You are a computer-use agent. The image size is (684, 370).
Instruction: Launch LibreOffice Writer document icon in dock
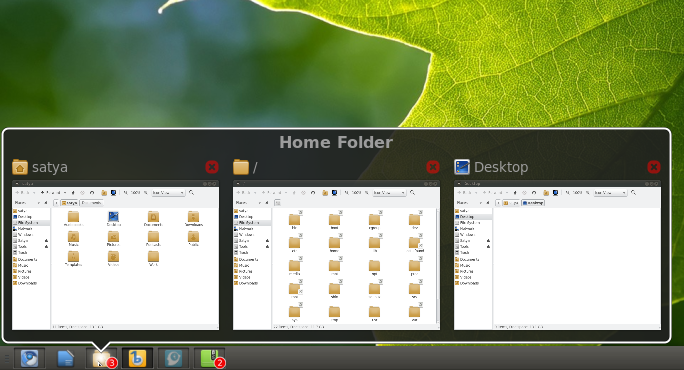pos(65,359)
